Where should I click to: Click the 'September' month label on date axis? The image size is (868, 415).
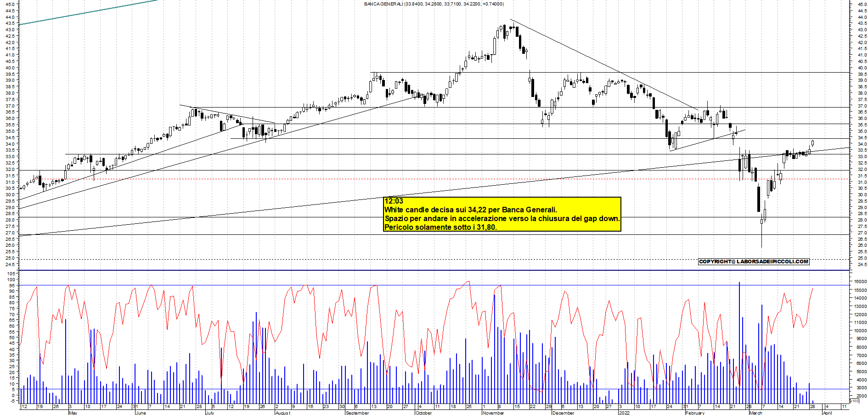pos(357,413)
